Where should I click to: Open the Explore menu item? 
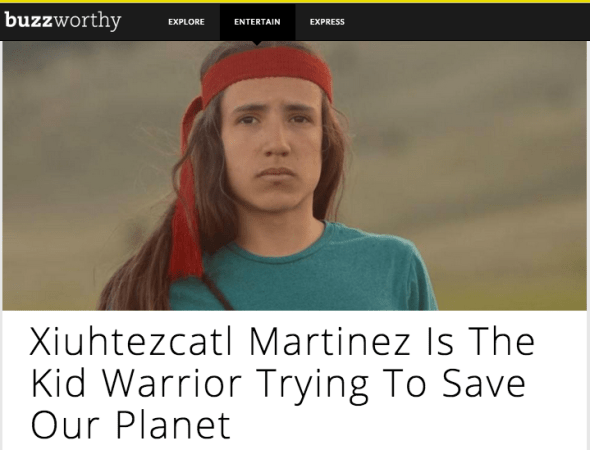click(186, 22)
